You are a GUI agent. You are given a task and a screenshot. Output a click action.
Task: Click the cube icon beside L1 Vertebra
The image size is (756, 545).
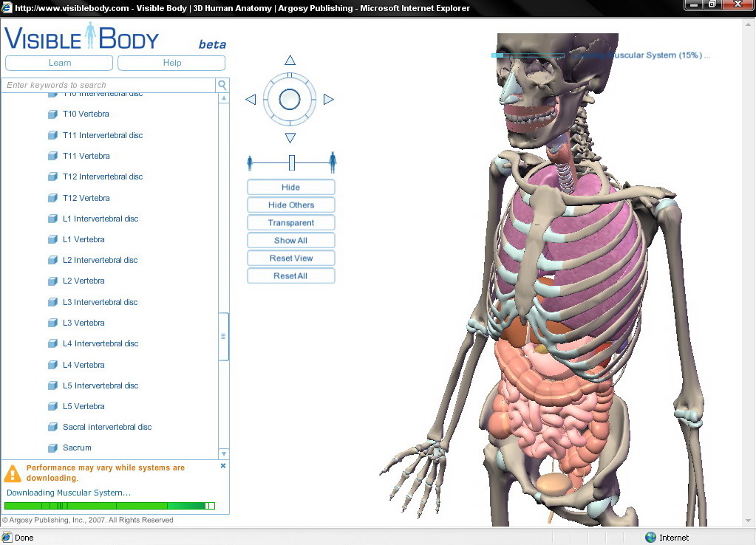(53, 239)
